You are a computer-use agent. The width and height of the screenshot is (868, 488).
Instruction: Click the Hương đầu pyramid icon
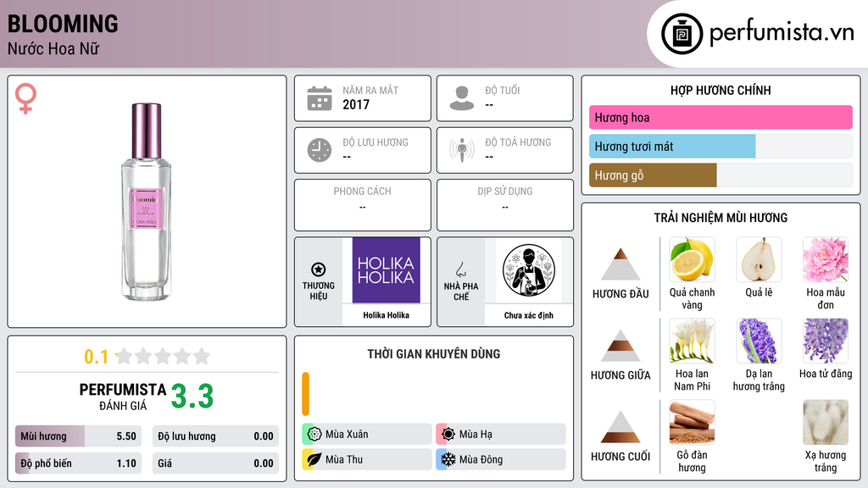(620, 264)
